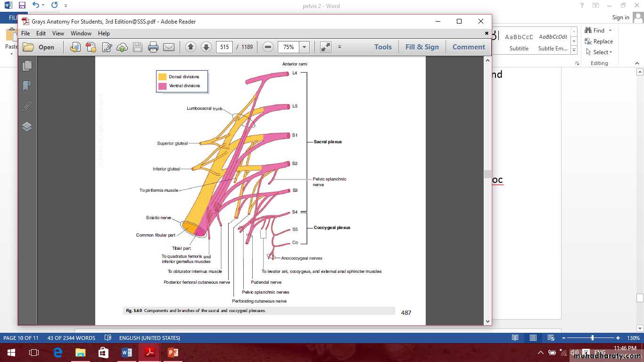Toggle the Fill & Sign pane
This screenshot has width=644, height=362.
[422, 47]
